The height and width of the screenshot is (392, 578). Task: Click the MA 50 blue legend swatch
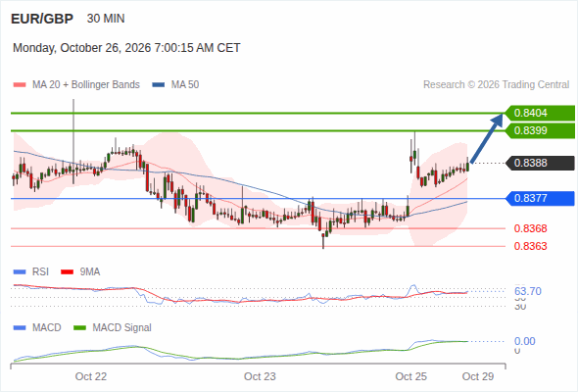(159, 85)
